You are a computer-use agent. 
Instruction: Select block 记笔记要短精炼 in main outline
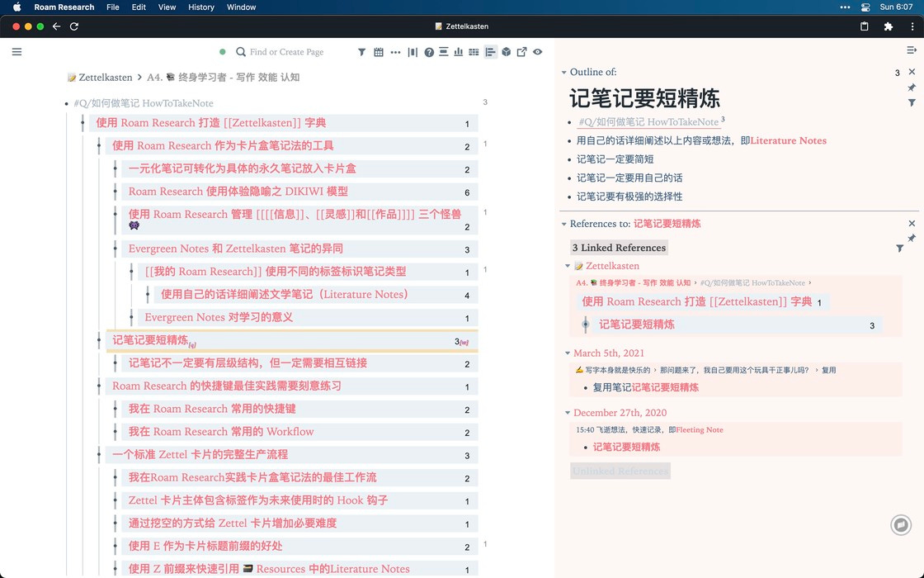[292, 341]
